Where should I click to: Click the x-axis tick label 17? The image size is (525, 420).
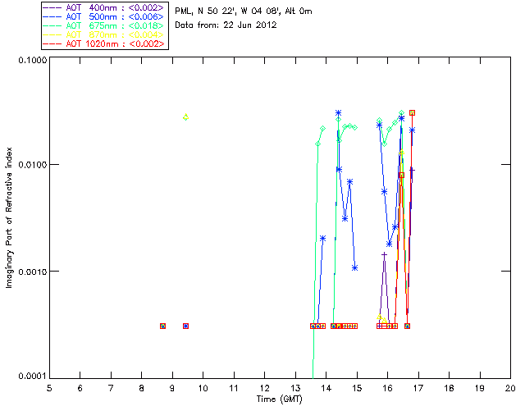pyautogui.click(x=418, y=388)
